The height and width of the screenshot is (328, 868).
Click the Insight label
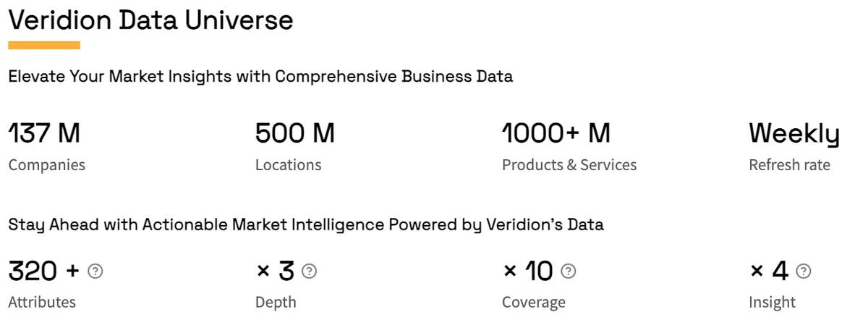click(x=772, y=303)
